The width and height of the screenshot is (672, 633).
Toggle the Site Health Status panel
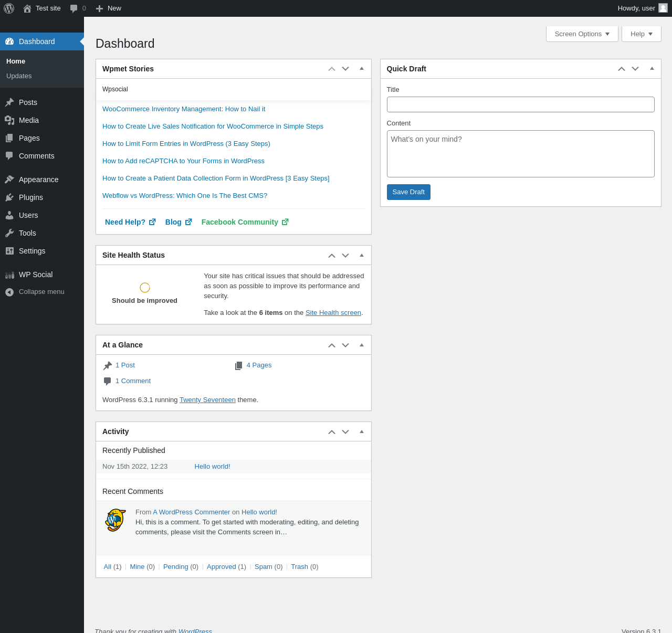(x=362, y=255)
